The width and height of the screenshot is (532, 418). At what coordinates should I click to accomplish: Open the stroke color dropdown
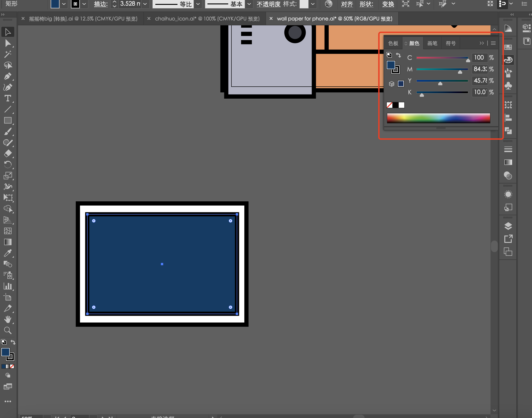coord(84,4)
